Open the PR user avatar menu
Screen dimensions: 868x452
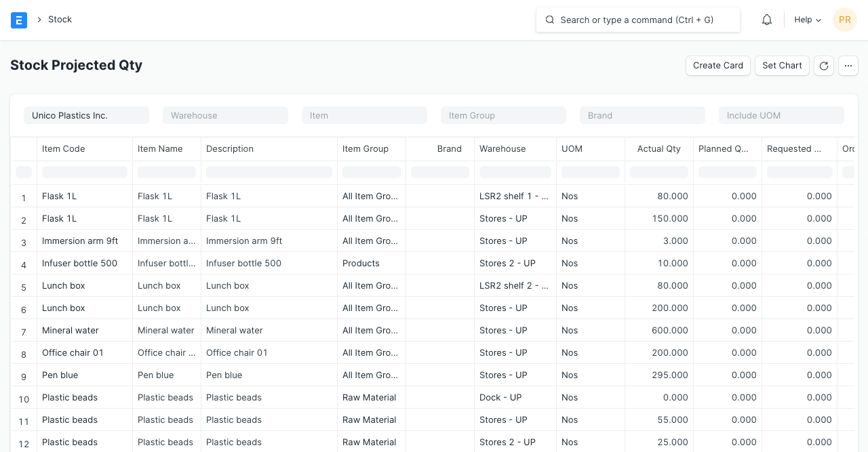pyautogui.click(x=845, y=20)
